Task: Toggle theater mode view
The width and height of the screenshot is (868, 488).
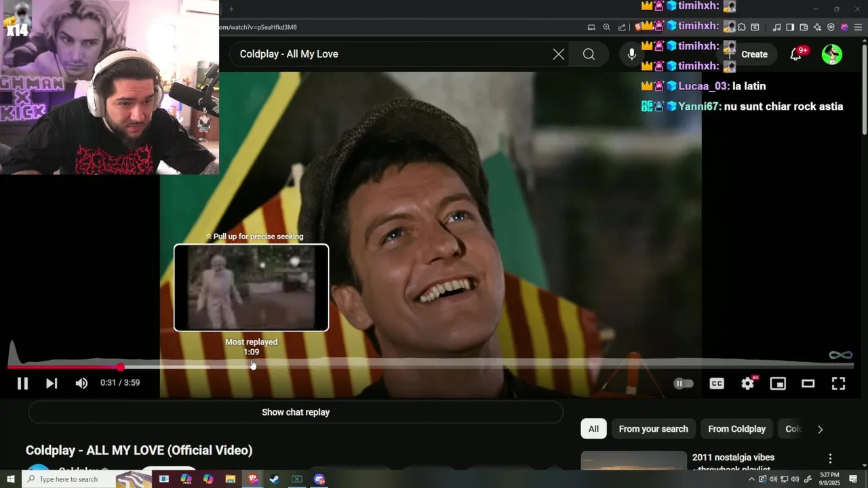Action: click(808, 384)
